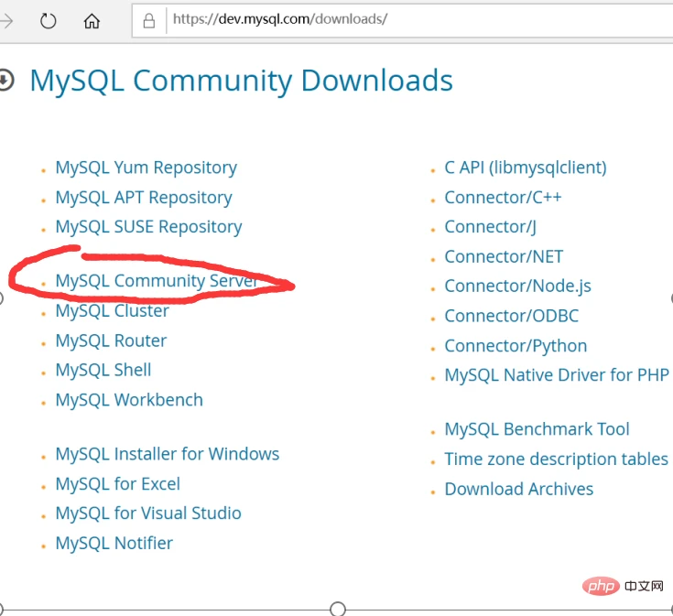Open MySQL Yum Repository link

(146, 168)
